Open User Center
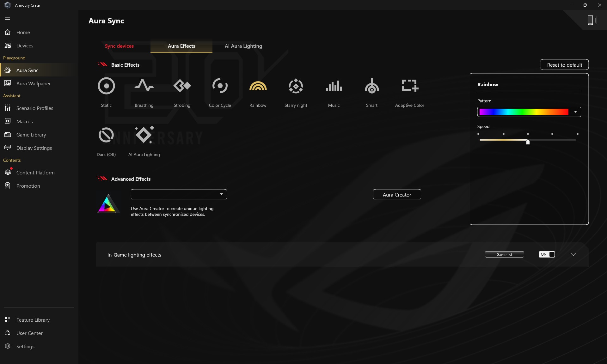 click(39, 333)
